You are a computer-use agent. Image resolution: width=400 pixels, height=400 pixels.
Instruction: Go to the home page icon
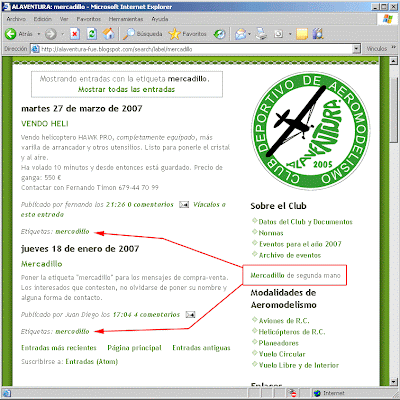[x=109, y=34]
